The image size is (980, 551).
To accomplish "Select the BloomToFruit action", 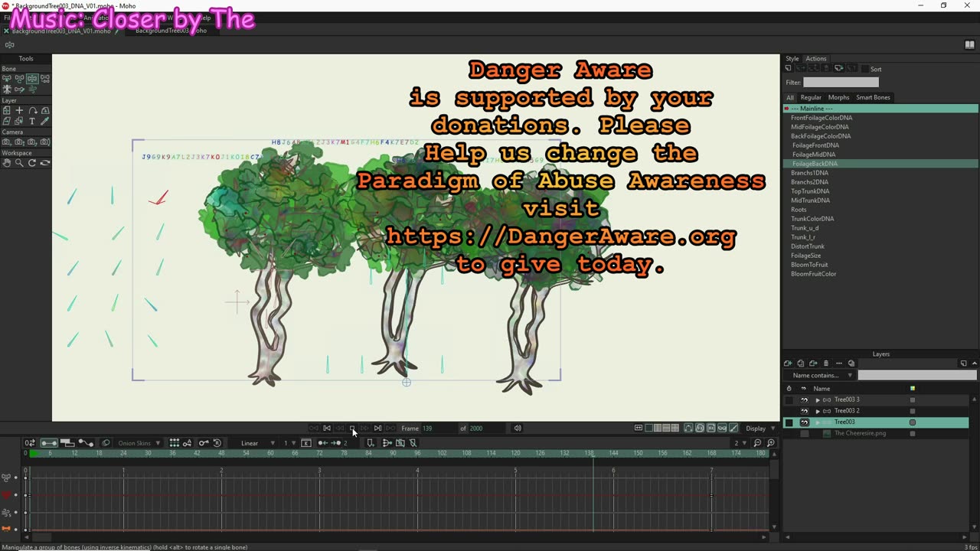I will (880, 265).
